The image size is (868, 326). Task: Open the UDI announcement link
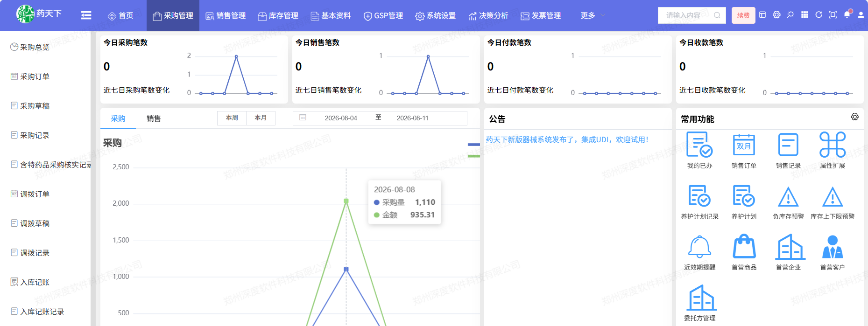(x=567, y=139)
